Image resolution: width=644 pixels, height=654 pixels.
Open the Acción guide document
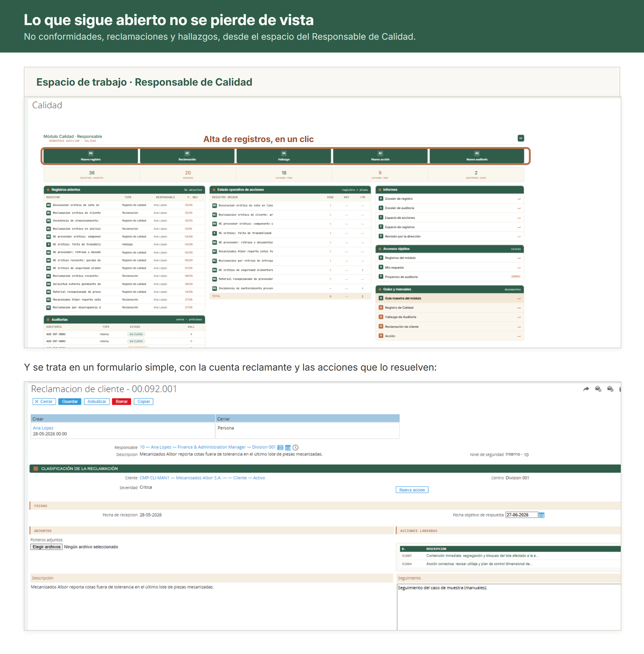[449, 336]
